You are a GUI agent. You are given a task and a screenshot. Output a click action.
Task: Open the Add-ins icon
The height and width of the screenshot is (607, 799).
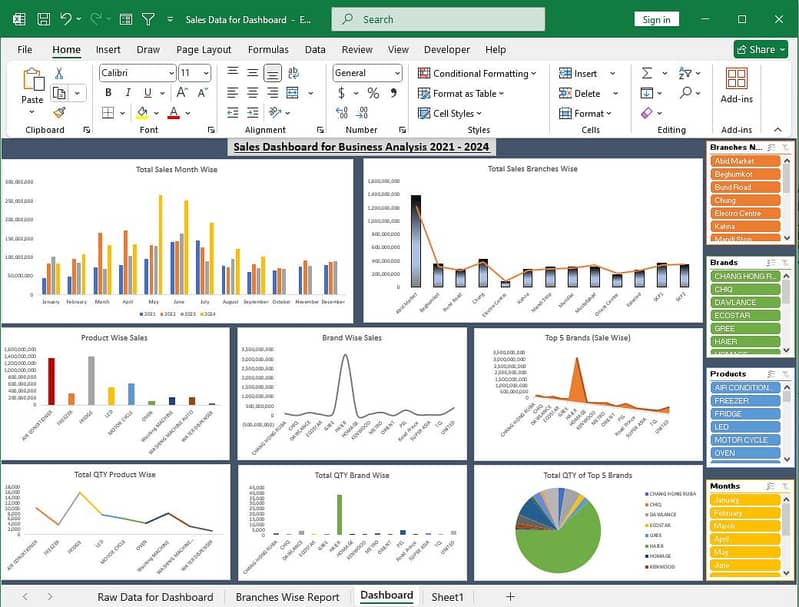[x=736, y=79]
